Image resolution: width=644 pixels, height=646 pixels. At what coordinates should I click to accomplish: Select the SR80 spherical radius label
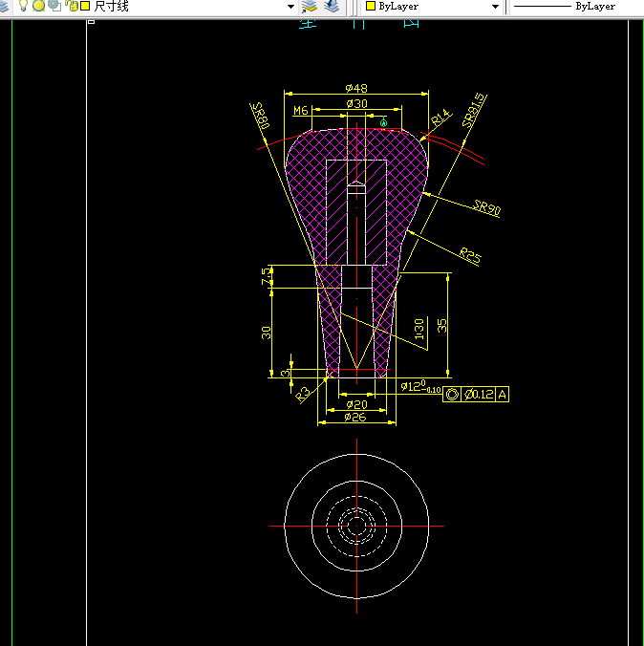(x=261, y=116)
